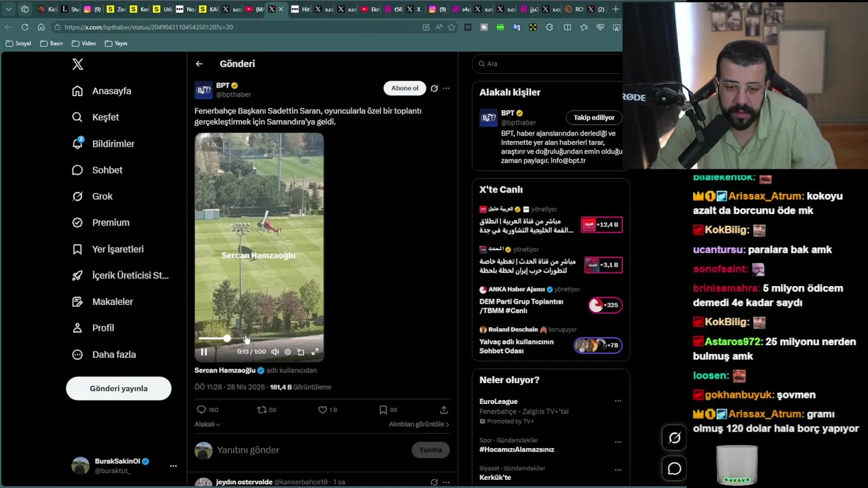Open the Video bookmarks folder
Image resolution: width=868 pixels, height=488 pixels.
tap(84, 43)
